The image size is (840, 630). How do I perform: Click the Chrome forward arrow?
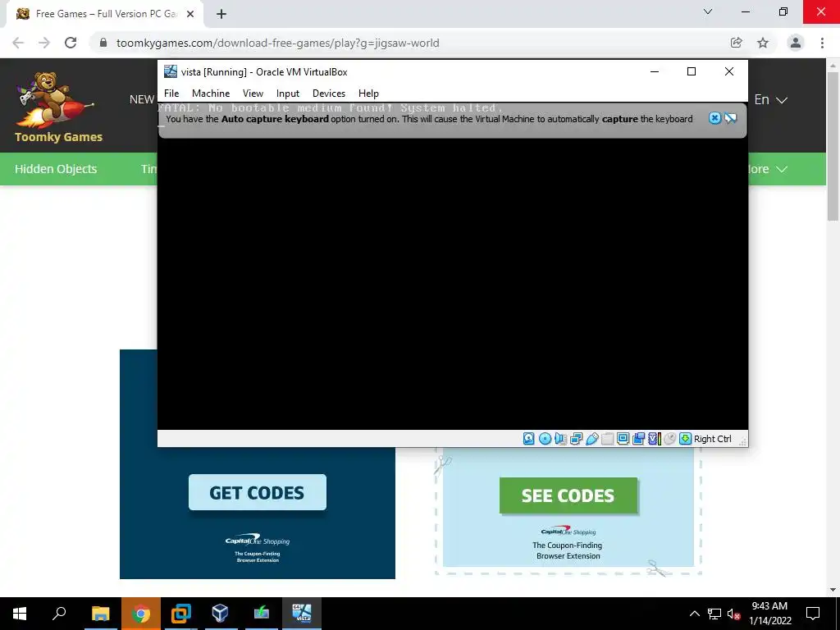coord(44,43)
